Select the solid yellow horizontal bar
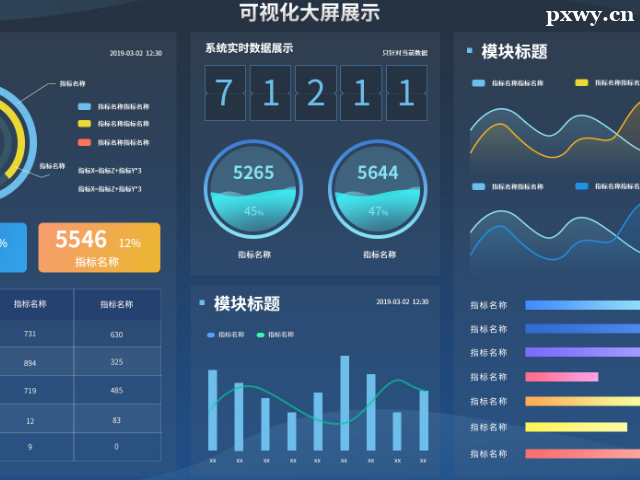Screen dimensions: 640x480 pyautogui.click(x=576, y=427)
